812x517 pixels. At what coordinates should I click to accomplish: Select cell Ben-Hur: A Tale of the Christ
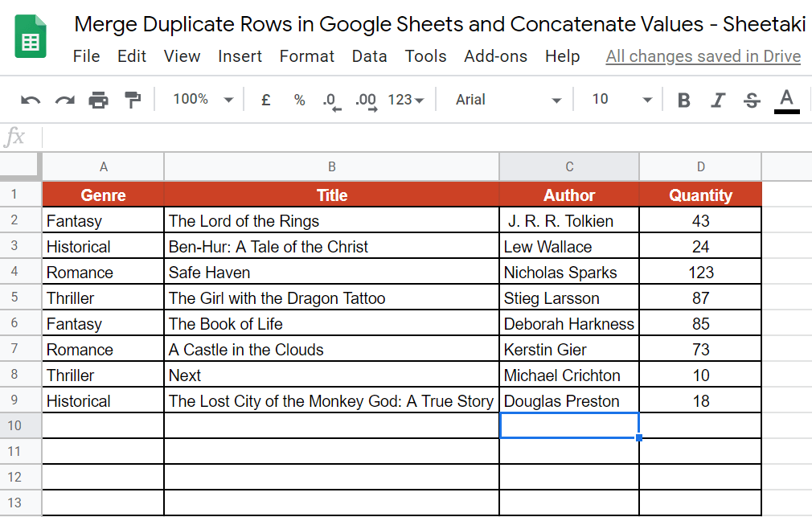331,247
